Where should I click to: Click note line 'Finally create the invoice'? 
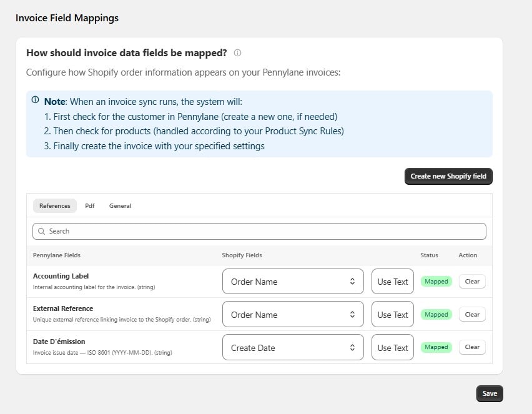[154, 146]
